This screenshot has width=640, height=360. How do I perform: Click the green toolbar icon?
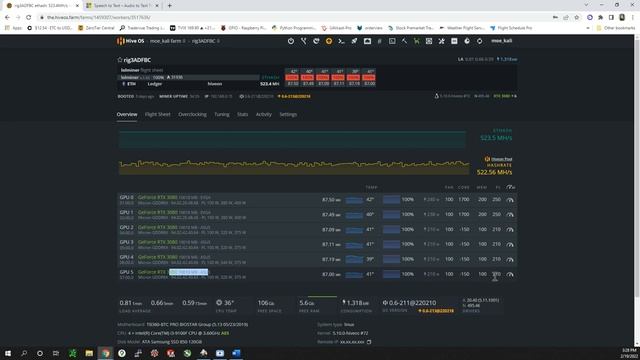(416, 41)
